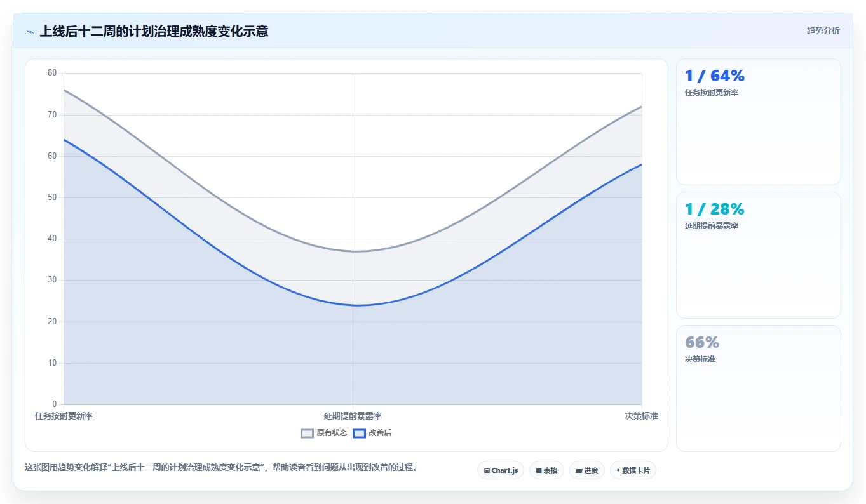Select the 数据卡片 tag chip
Screen dimensions: 866x504
tap(633, 470)
